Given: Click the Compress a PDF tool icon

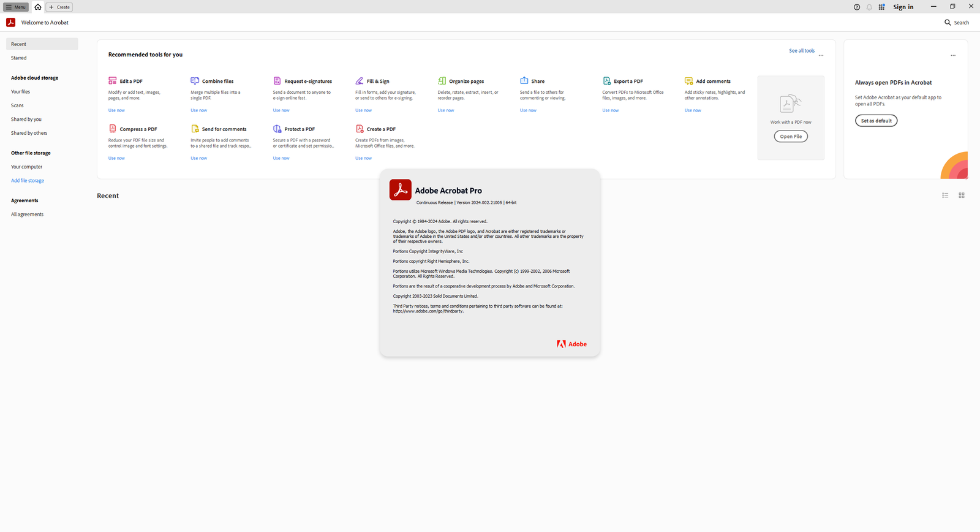Looking at the screenshot, I should click(113, 129).
